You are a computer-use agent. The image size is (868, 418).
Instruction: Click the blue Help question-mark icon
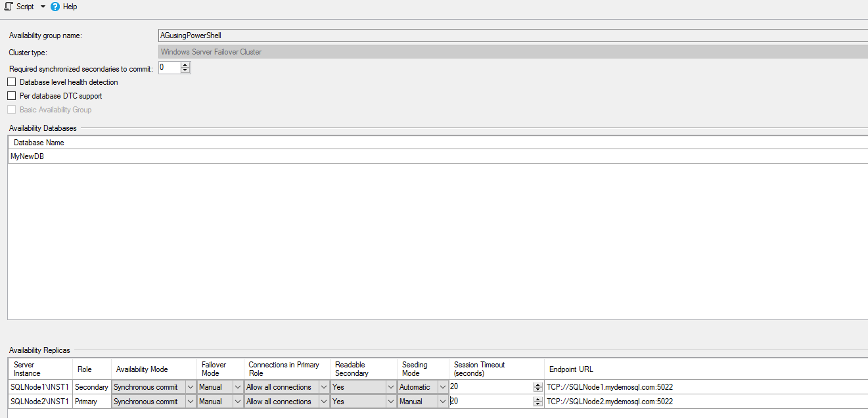pos(55,7)
